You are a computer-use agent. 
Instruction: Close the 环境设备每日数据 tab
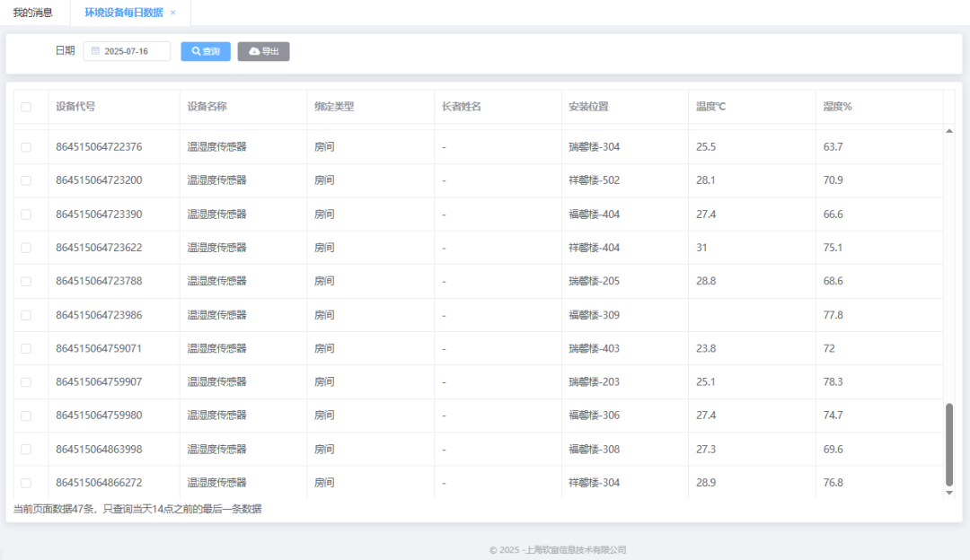tap(173, 13)
